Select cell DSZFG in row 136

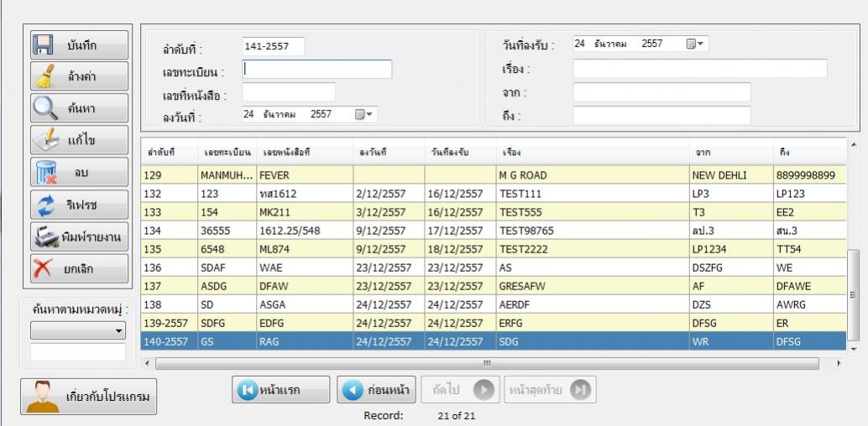[731, 268]
